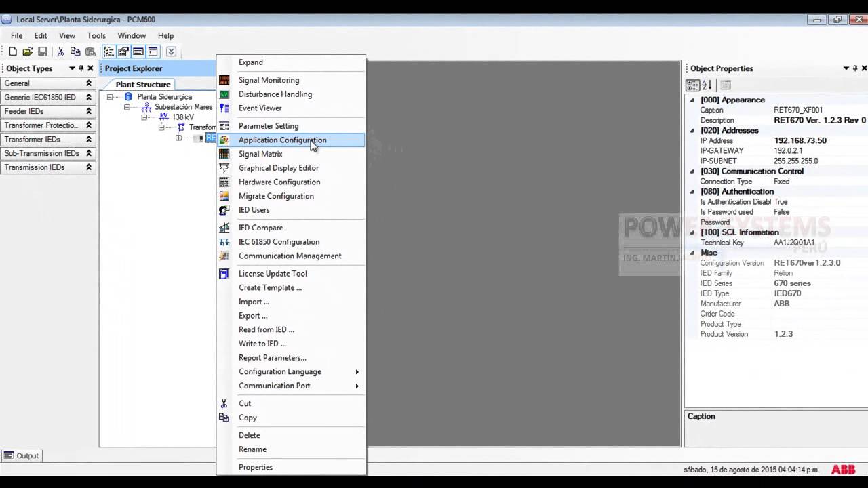Open the toolbar overflow options arrow
The width and height of the screenshot is (868, 488).
(x=171, y=52)
